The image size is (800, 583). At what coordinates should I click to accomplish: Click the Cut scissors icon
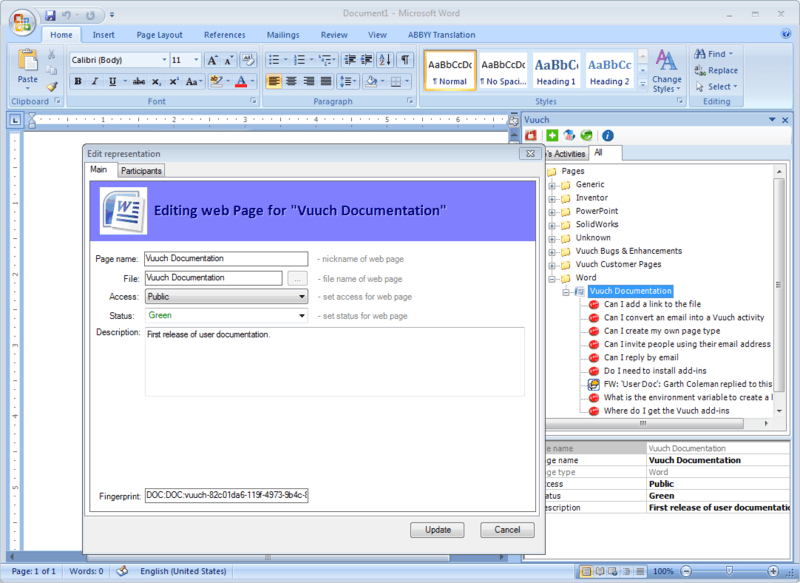[x=52, y=54]
